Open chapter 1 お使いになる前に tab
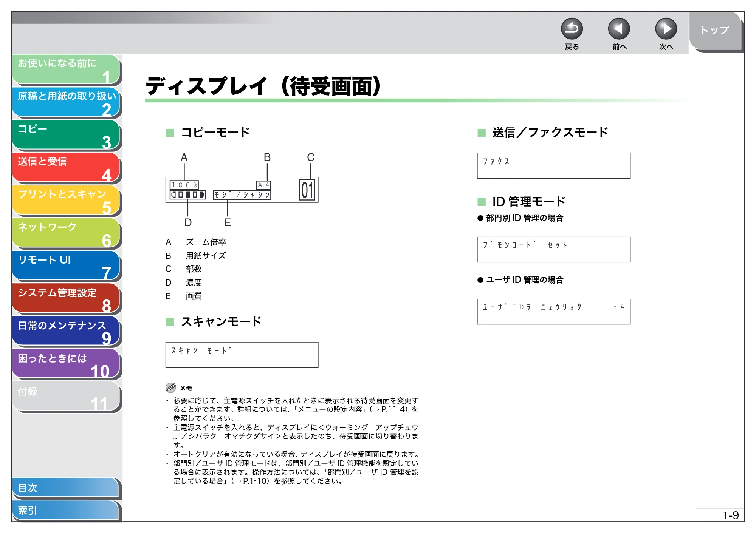756x534 pixels. point(66,69)
